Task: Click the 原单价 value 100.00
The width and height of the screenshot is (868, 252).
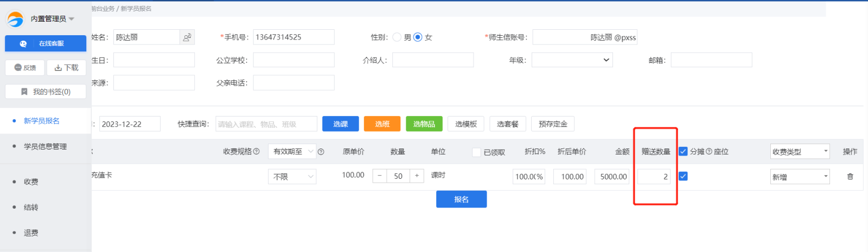Action: [353, 175]
